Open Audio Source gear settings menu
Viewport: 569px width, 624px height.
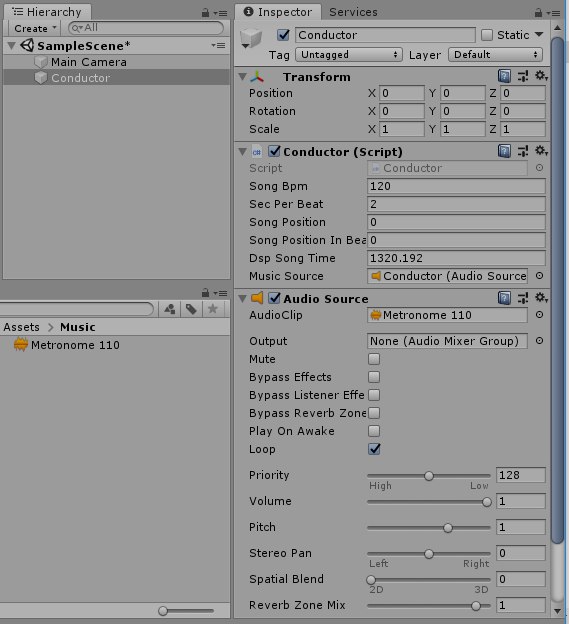[541, 297]
